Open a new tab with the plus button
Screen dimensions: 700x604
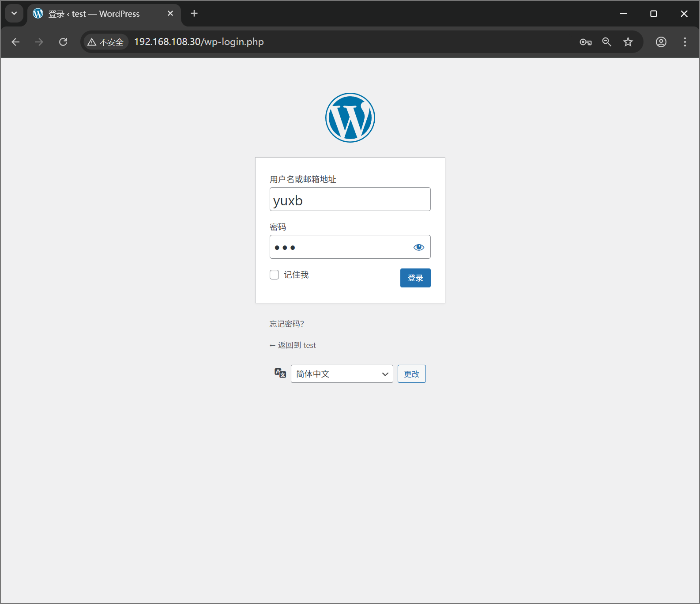(x=194, y=14)
